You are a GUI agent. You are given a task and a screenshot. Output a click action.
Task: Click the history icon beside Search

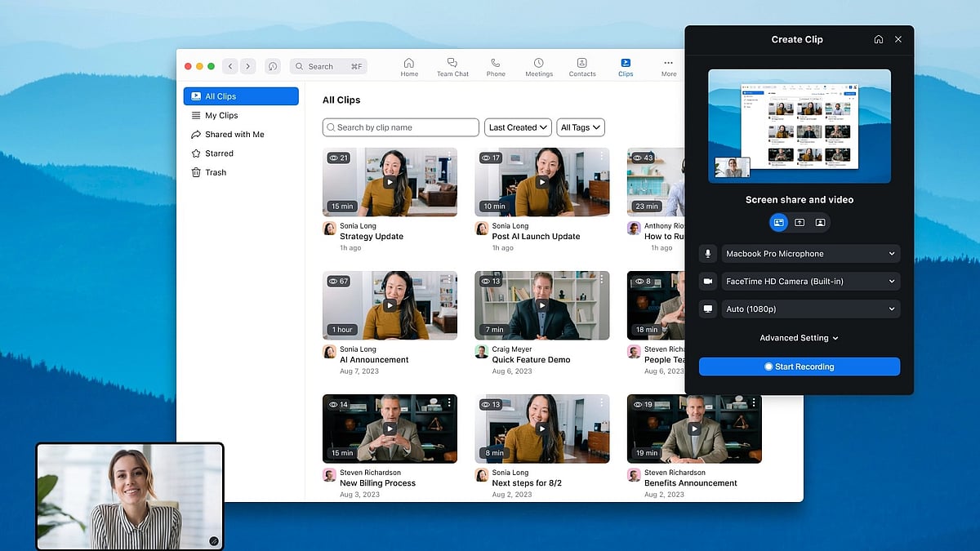273,66
